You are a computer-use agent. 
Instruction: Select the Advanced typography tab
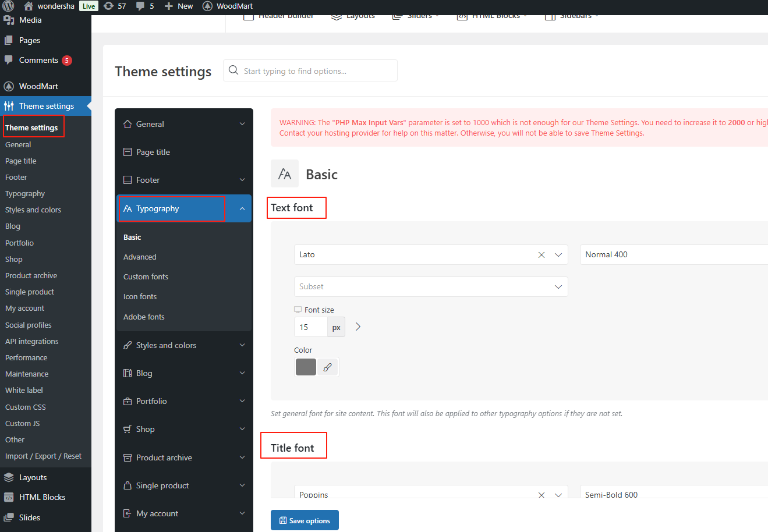[140, 257]
